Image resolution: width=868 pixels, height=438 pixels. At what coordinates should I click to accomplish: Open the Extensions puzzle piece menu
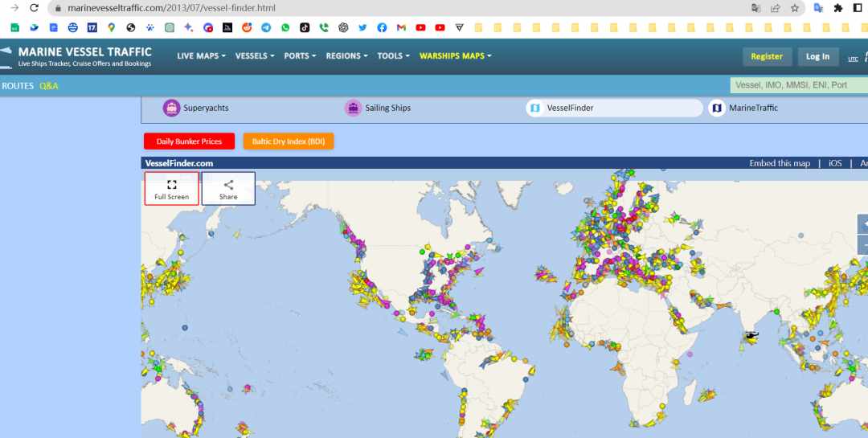(x=838, y=8)
